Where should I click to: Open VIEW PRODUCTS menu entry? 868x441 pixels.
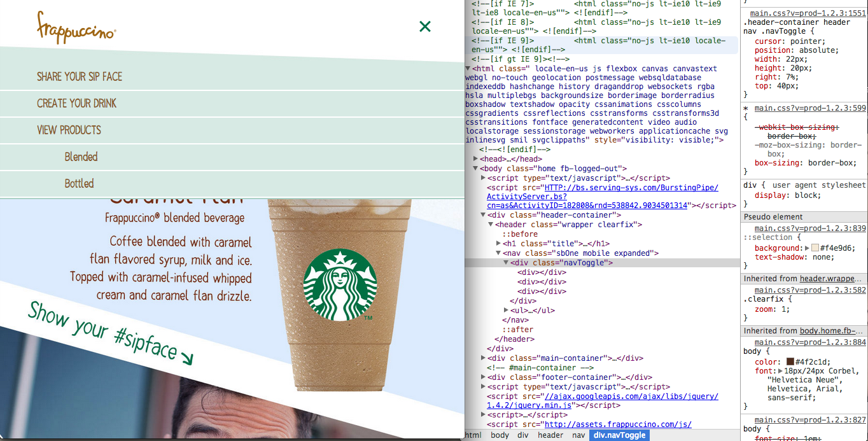click(x=69, y=130)
